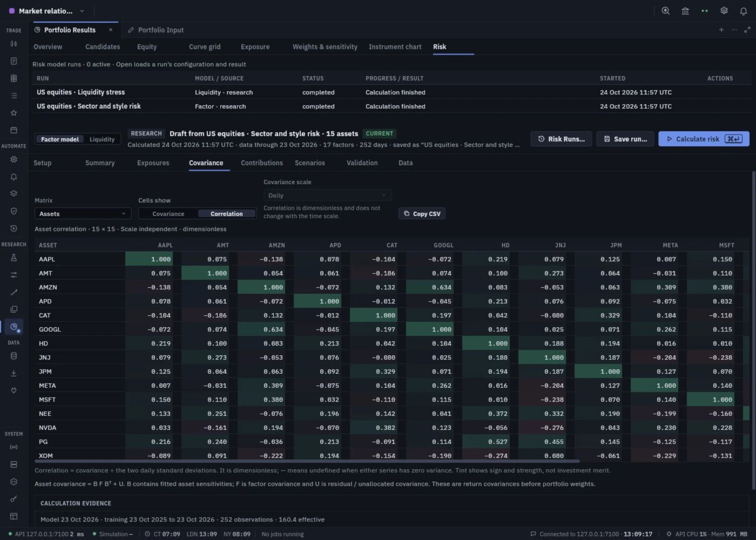
Task: Show Covariance values in cells
Action: pos(168,214)
